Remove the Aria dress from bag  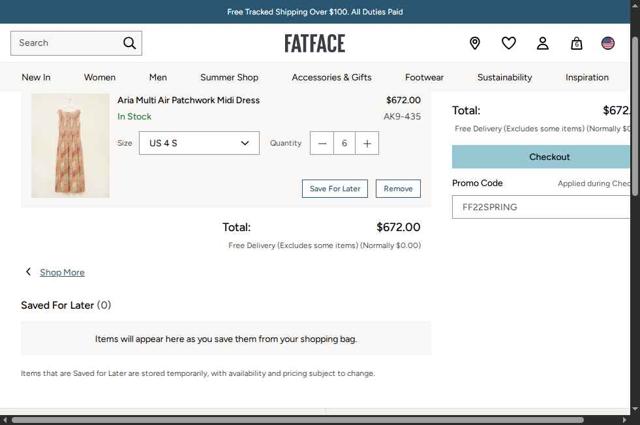(398, 189)
